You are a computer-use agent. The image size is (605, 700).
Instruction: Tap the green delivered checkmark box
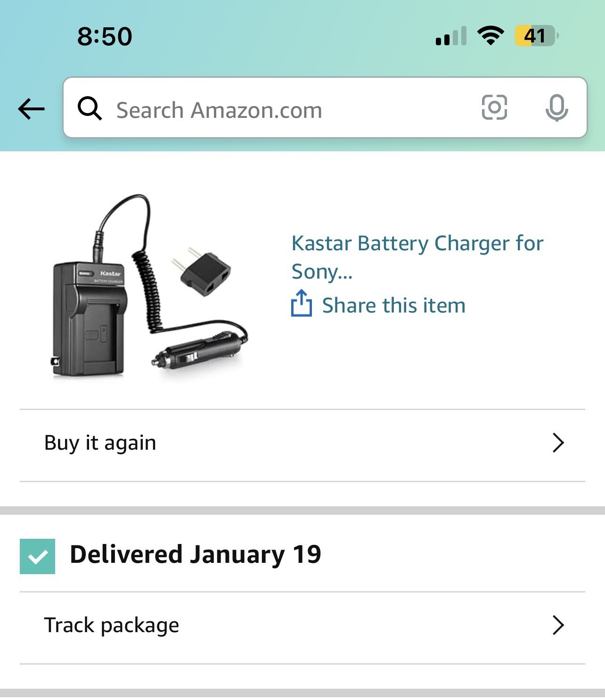37,556
